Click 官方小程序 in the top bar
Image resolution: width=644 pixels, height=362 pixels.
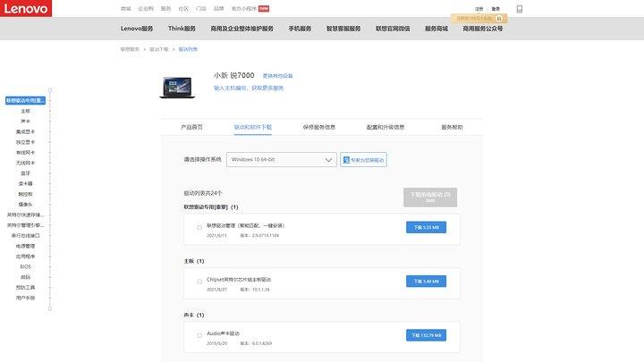tap(244, 9)
